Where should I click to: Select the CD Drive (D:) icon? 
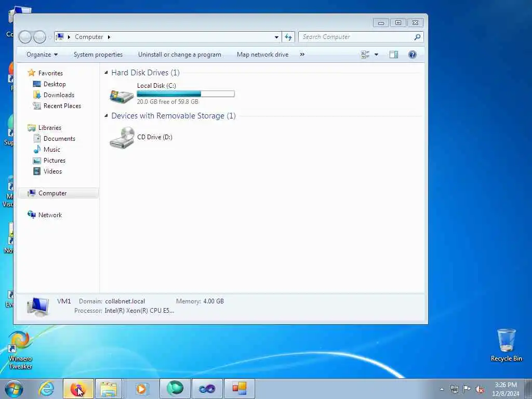click(122, 137)
